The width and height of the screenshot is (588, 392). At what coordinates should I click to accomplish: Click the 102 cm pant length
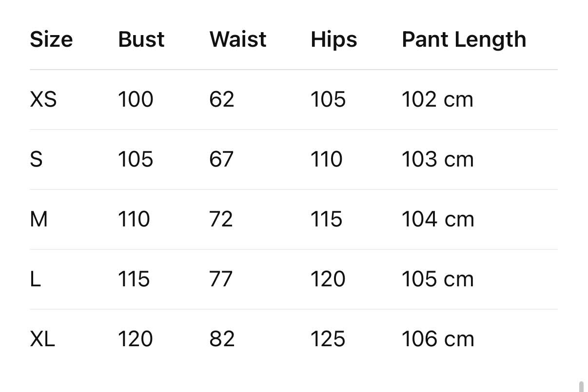[437, 99]
